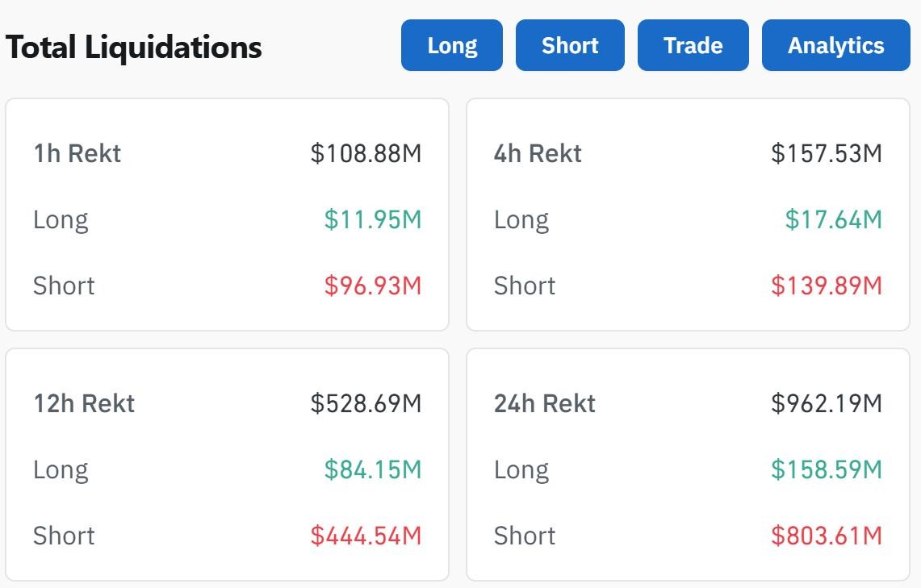Click the red $96.93M short value

373,286
